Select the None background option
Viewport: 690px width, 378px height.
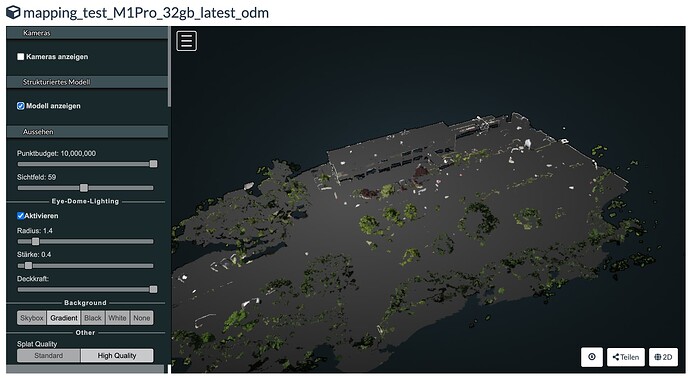tap(142, 318)
